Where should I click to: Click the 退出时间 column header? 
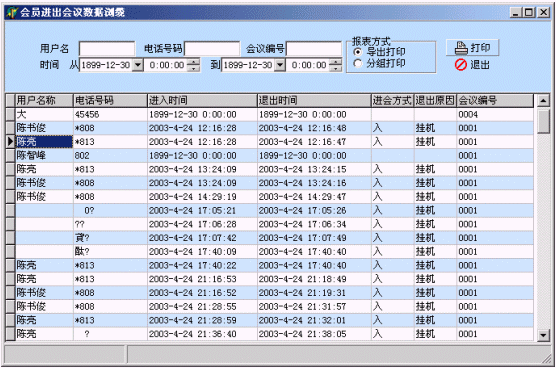click(314, 101)
